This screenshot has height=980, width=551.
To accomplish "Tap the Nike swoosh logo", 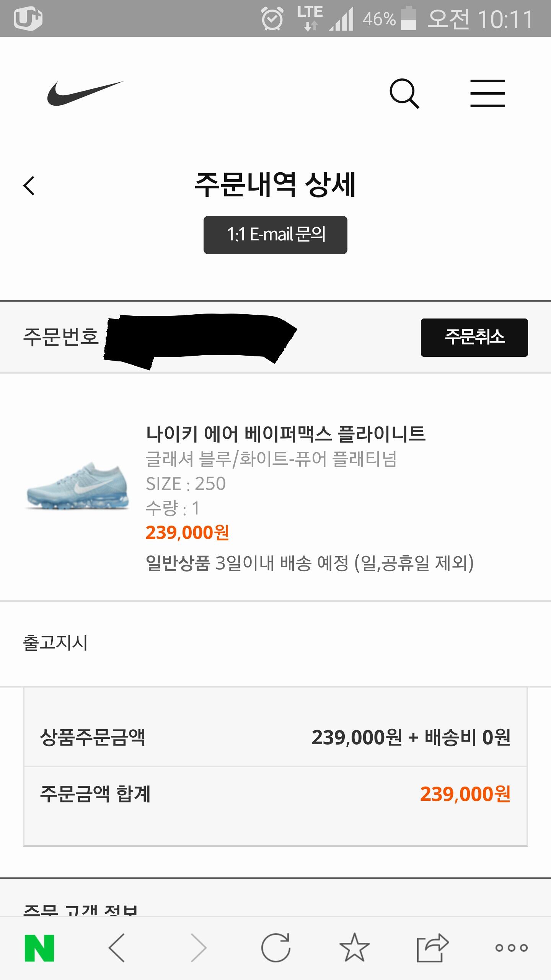I will click(x=85, y=93).
